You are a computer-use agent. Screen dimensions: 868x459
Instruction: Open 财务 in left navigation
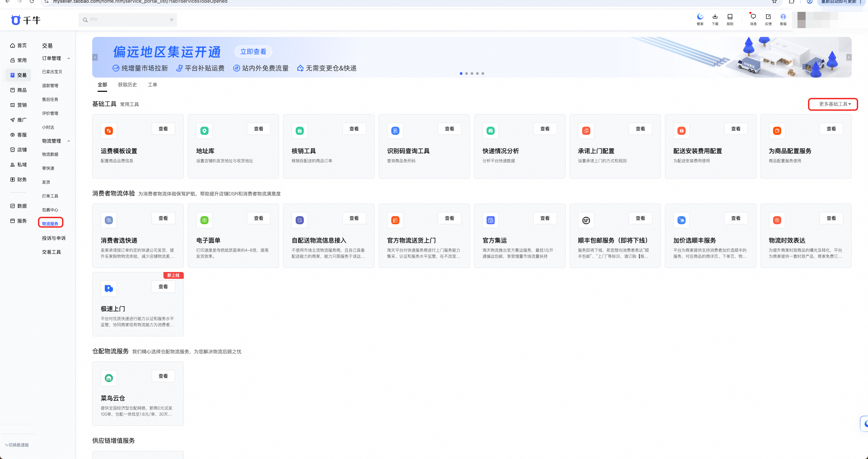click(18, 180)
